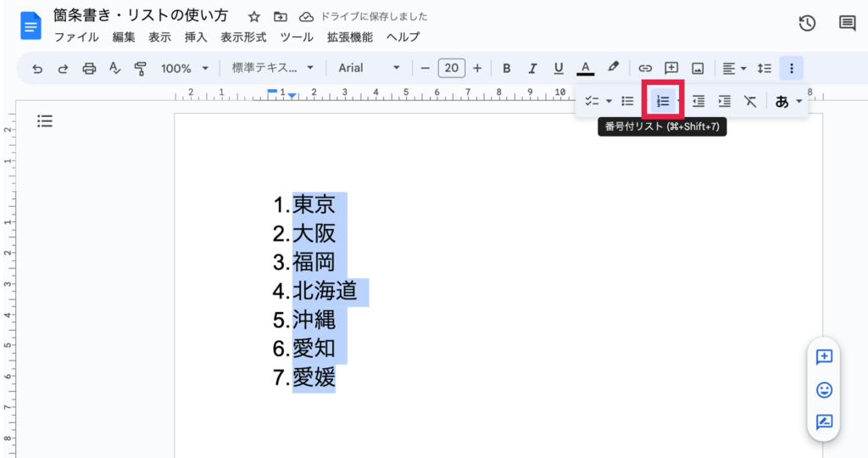Viewport: 868px width, 458px height.
Task: Open the Arial font dropdown
Action: 370,69
